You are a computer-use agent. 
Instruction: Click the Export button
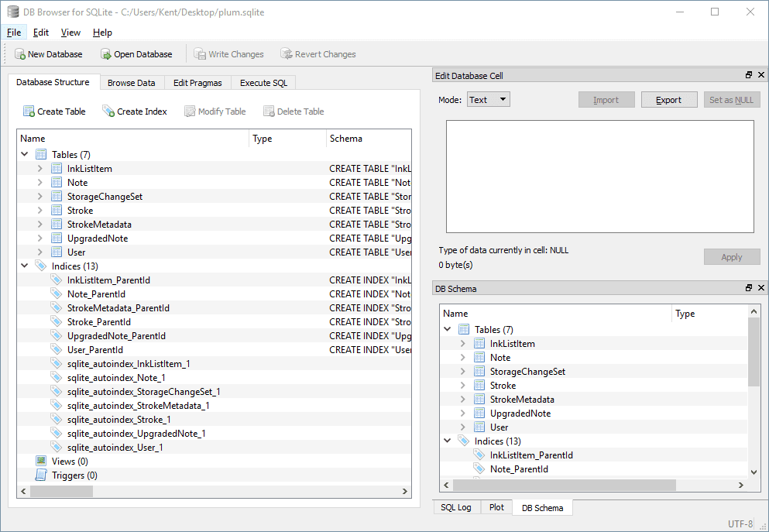[669, 100]
